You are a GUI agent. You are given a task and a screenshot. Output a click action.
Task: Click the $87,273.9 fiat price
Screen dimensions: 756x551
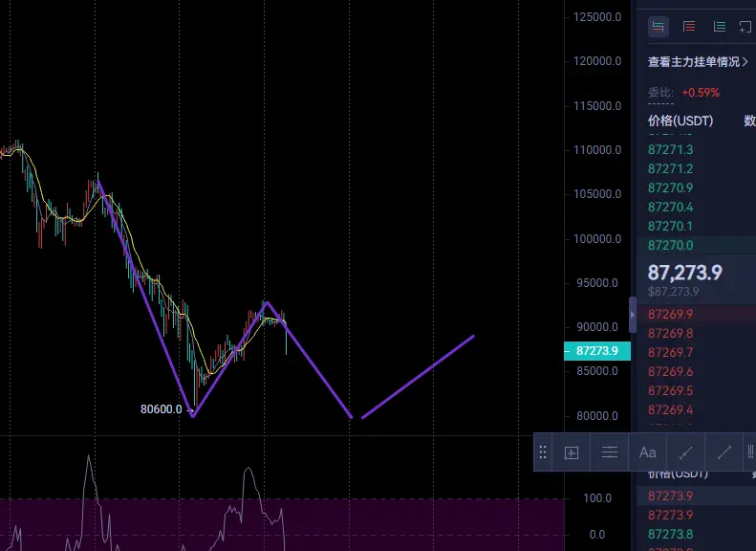[x=673, y=292]
